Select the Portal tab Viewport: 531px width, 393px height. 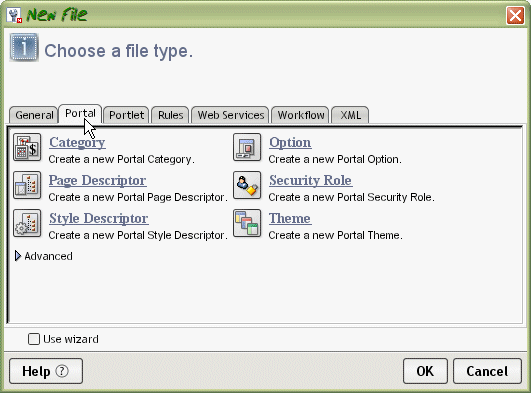click(x=80, y=113)
